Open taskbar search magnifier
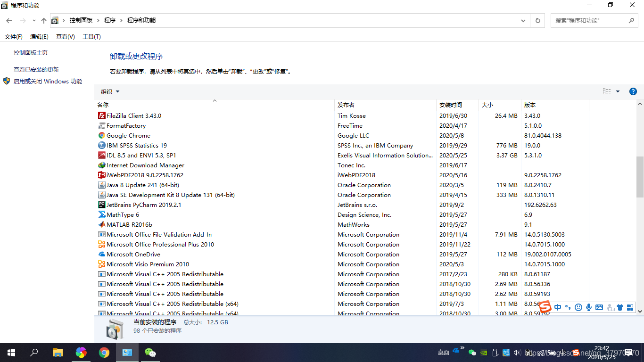 pos(34,353)
